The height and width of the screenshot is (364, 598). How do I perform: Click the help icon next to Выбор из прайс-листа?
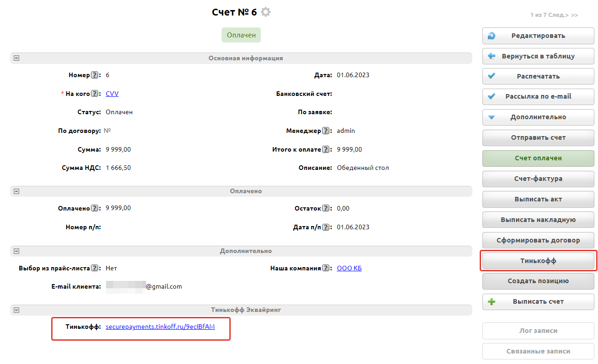tap(95, 269)
